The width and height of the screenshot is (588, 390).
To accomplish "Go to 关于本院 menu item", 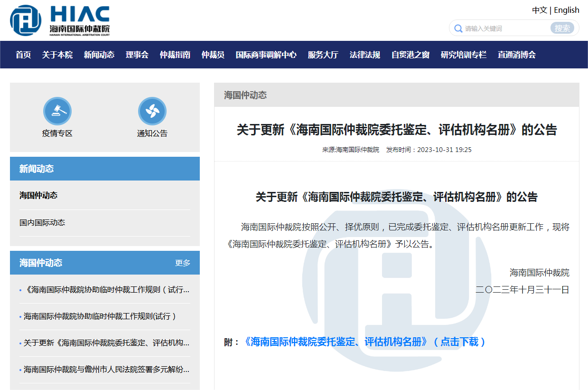I will (x=57, y=55).
